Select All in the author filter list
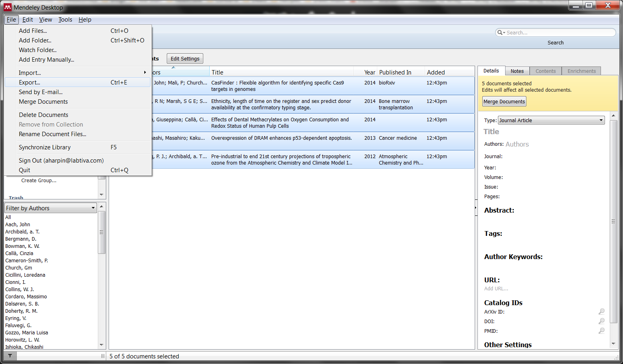The image size is (623, 364). pyautogui.click(x=8, y=217)
